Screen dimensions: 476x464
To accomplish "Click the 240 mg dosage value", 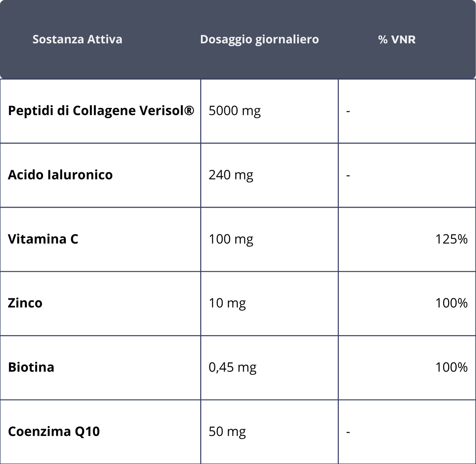I will coord(231,175).
